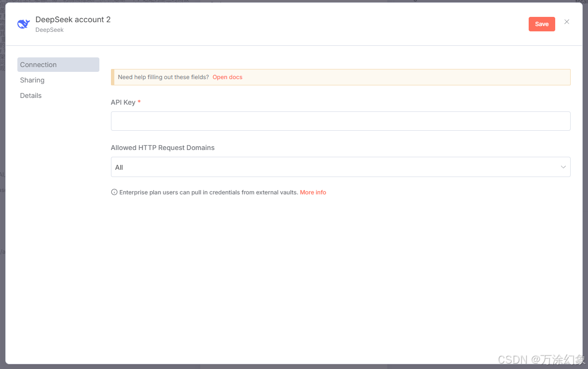Click the Enterprise plan users note text
The width and height of the screenshot is (588, 369).
pos(208,192)
